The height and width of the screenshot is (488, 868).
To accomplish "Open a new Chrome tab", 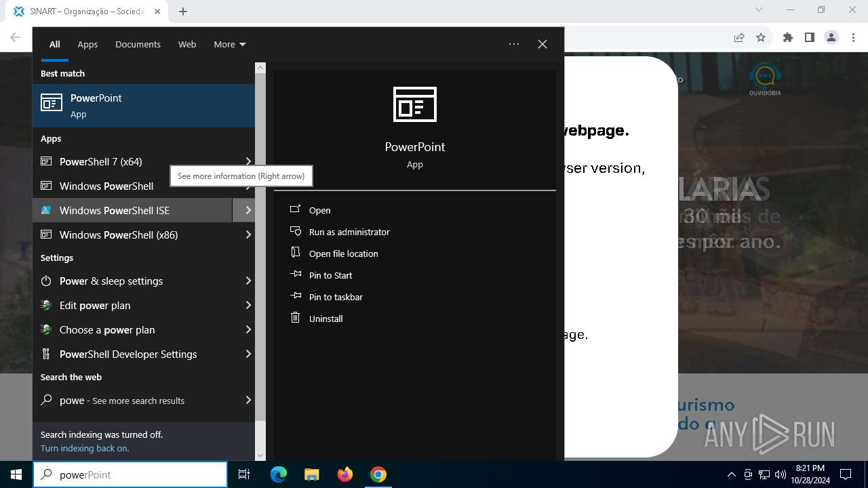I will pyautogui.click(x=183, y=12).
